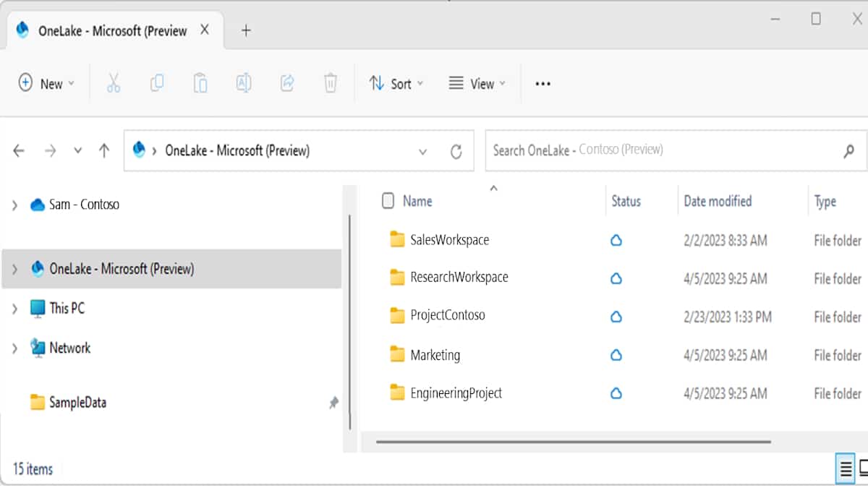Check the Name checkbox to select all items
The width and height of the screenshot is (868, 488).
coord(388,201)
